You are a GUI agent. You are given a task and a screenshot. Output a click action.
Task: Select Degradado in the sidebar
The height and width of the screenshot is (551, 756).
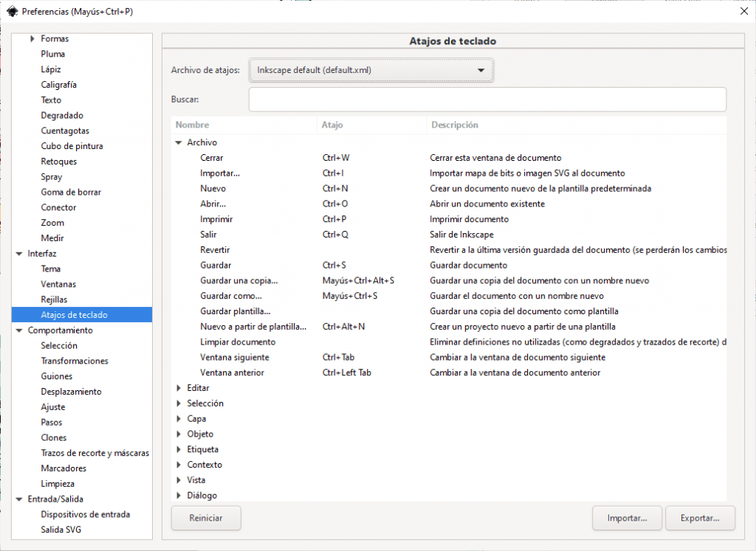62,116
